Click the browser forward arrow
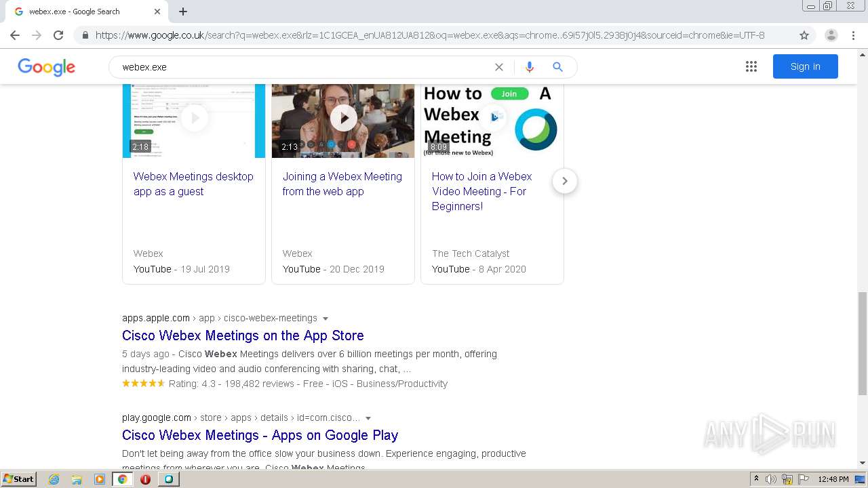868x488 pixels. click(37, 35)
